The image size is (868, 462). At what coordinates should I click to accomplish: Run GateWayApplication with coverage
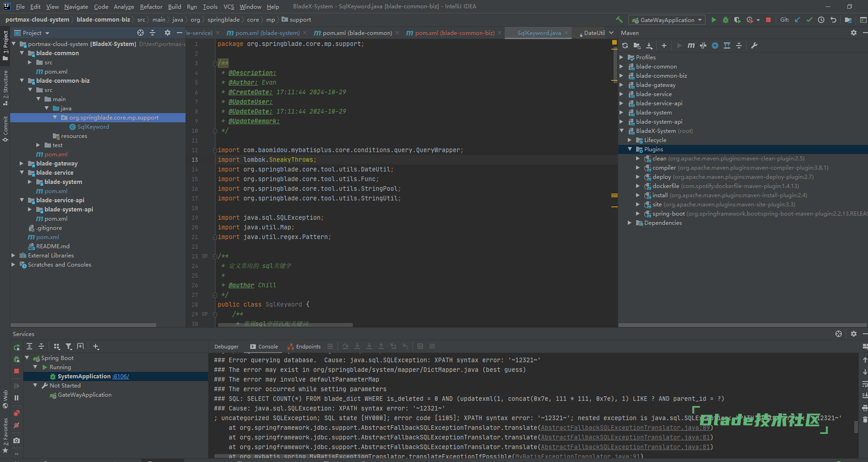[x=738, y=20]
